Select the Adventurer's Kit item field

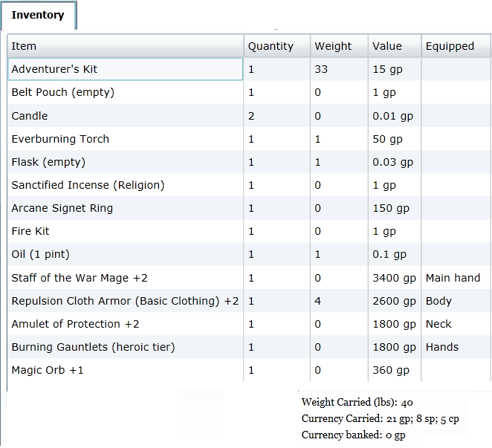pyautogui.click(x=126, y=69)
